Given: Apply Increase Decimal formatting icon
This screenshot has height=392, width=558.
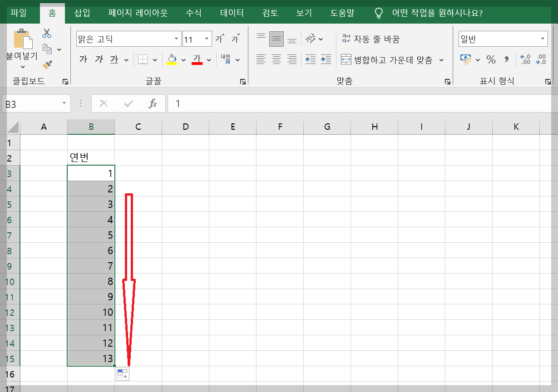Looking at the screenshot, I should (525, 59).
